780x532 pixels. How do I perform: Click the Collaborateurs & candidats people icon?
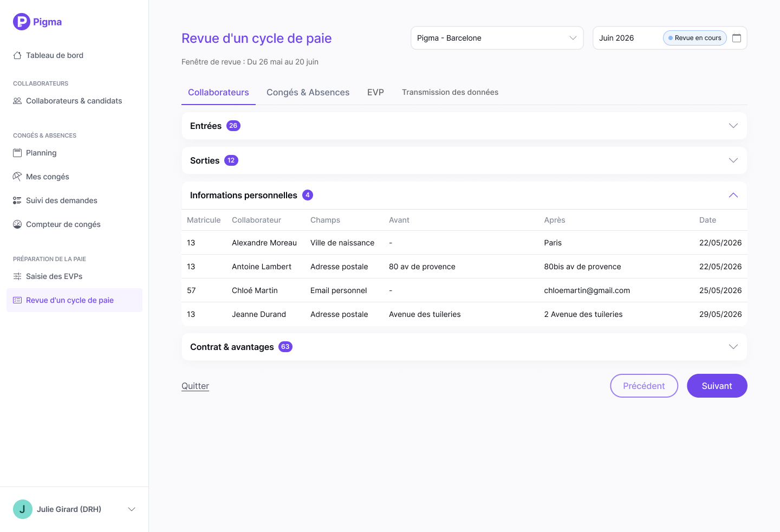point(17,101)
